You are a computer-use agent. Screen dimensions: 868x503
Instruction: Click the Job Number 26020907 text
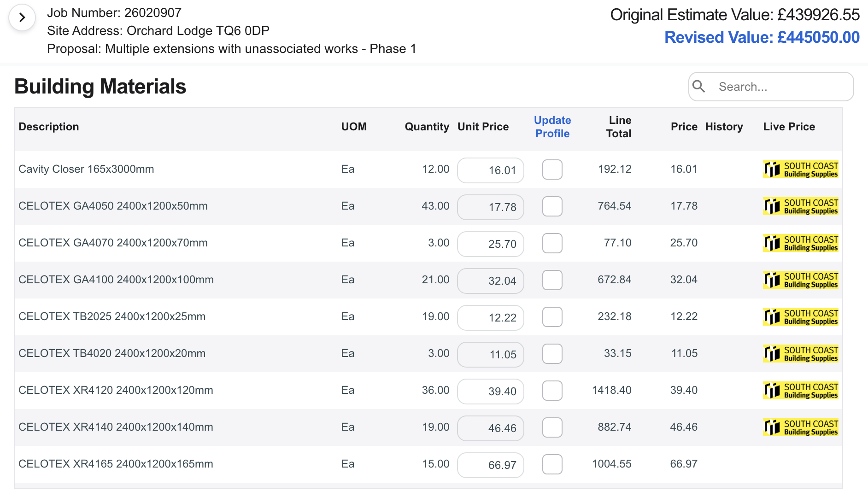pos(114,13)
